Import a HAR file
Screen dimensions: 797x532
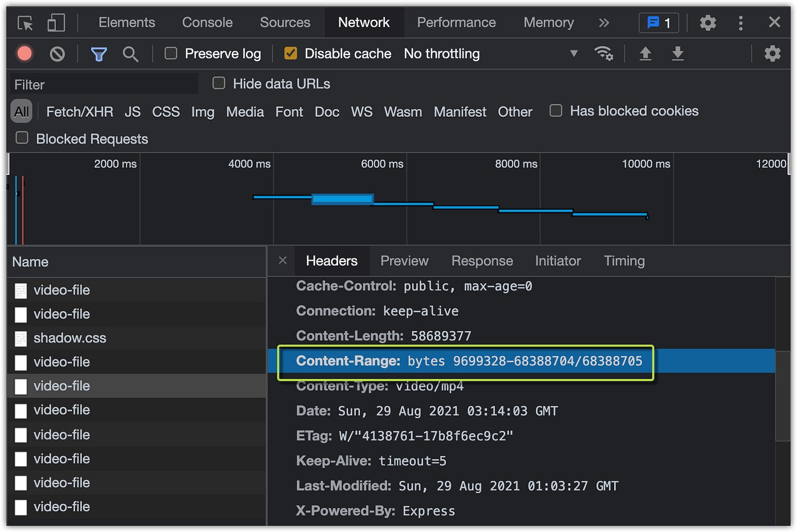coord(645,53)
